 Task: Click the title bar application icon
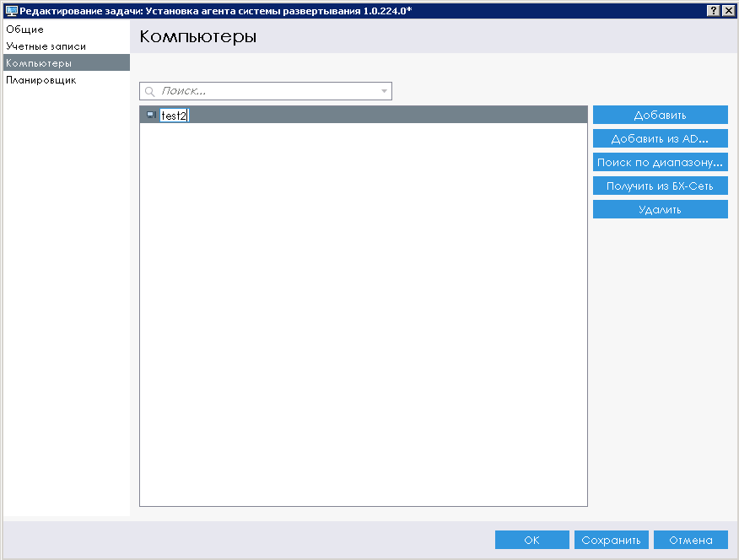11,11
